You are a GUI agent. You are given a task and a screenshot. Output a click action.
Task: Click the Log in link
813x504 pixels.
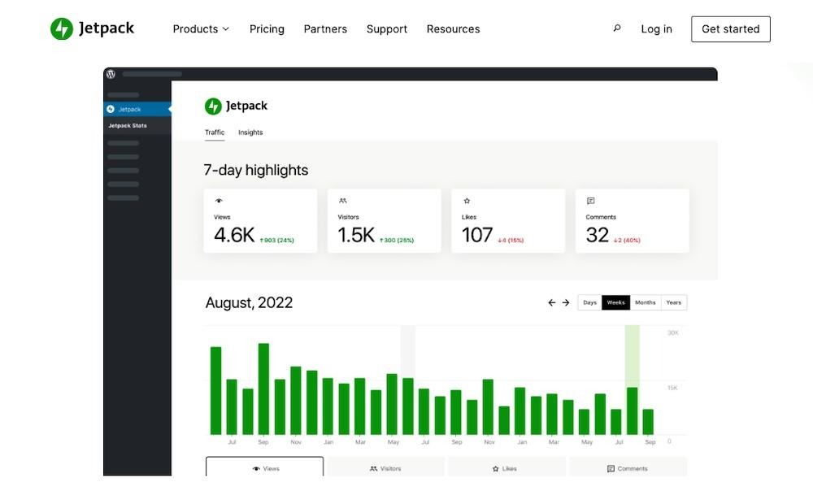pos(656,29)
